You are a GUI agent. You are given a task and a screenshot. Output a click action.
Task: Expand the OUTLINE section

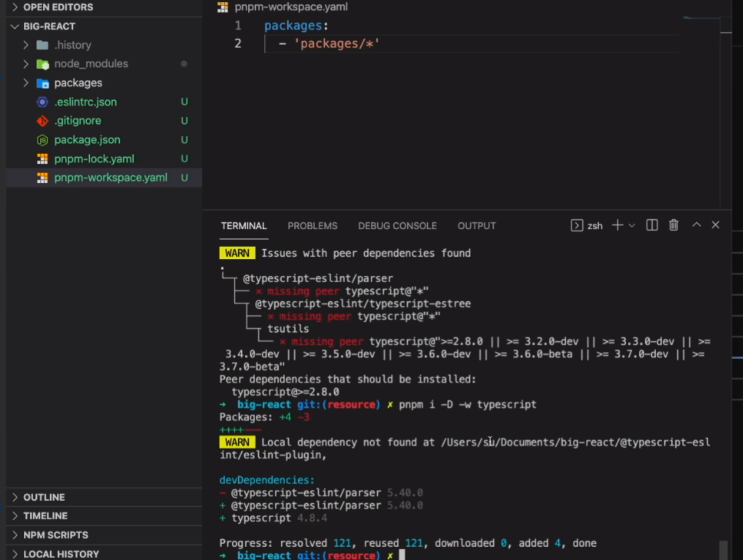[15, 497]
